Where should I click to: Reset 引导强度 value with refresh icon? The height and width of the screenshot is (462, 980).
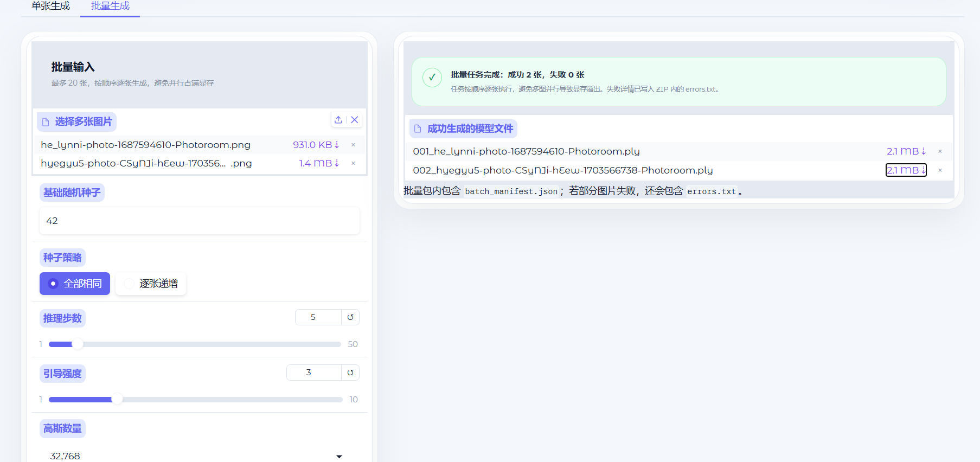(x=350, y=373)
